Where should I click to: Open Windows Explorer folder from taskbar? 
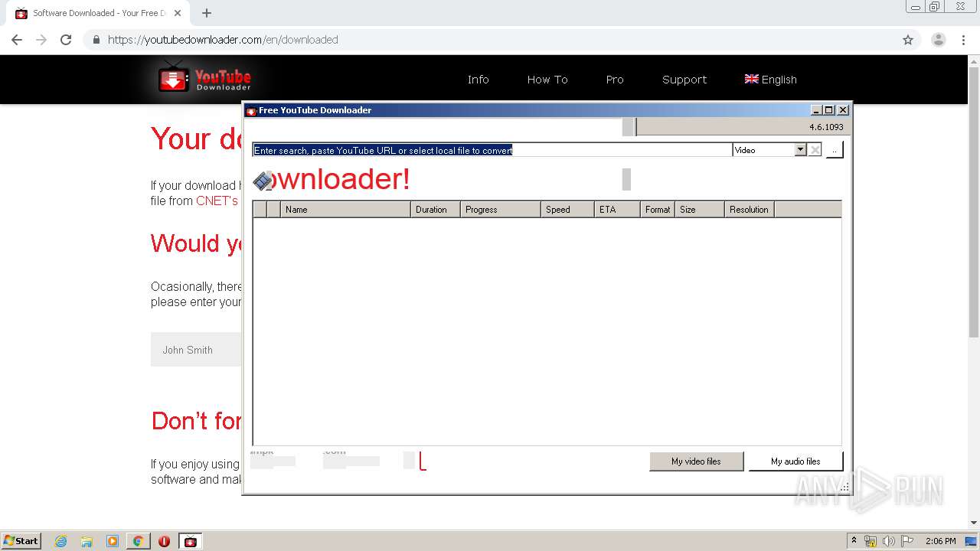[x=87, y=541]
